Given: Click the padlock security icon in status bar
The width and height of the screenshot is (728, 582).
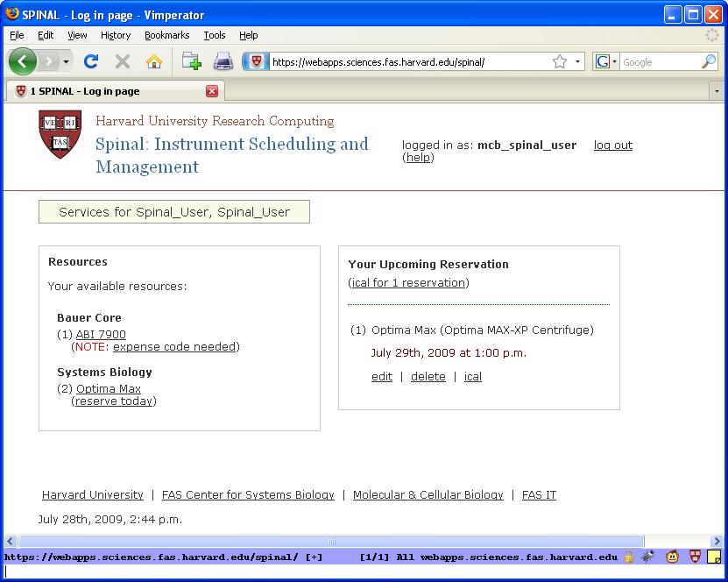Looking at the screenshot, I should pyautogui.click(x=629, y=557).
